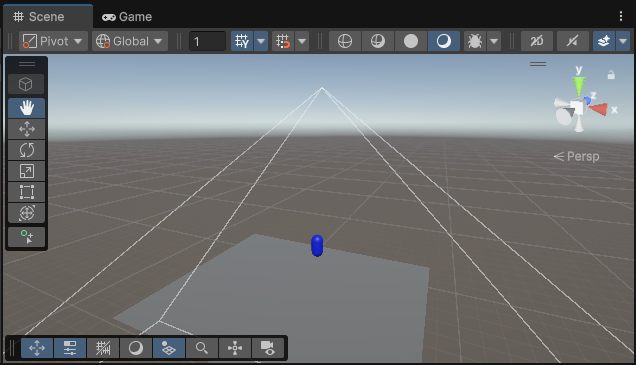Toggle 2D view mode
The image size is (636, 365).
point(537,41)
